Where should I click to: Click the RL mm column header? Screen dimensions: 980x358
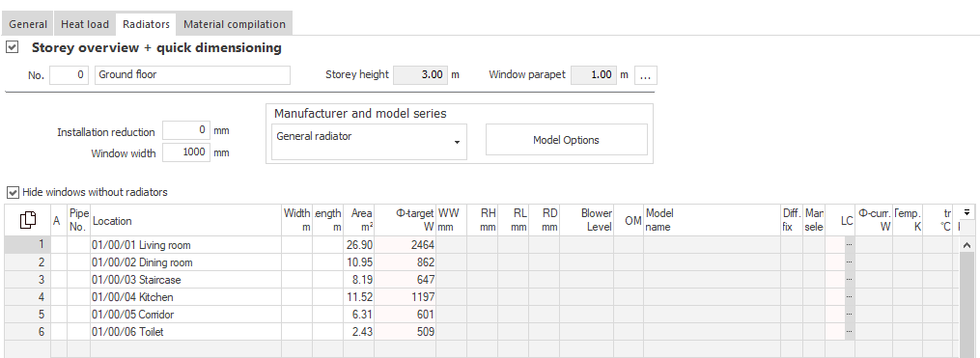(513, 221)
